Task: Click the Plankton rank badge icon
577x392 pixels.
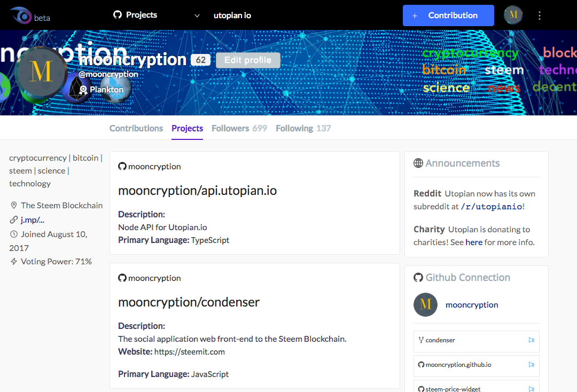Action: (83, 90)
